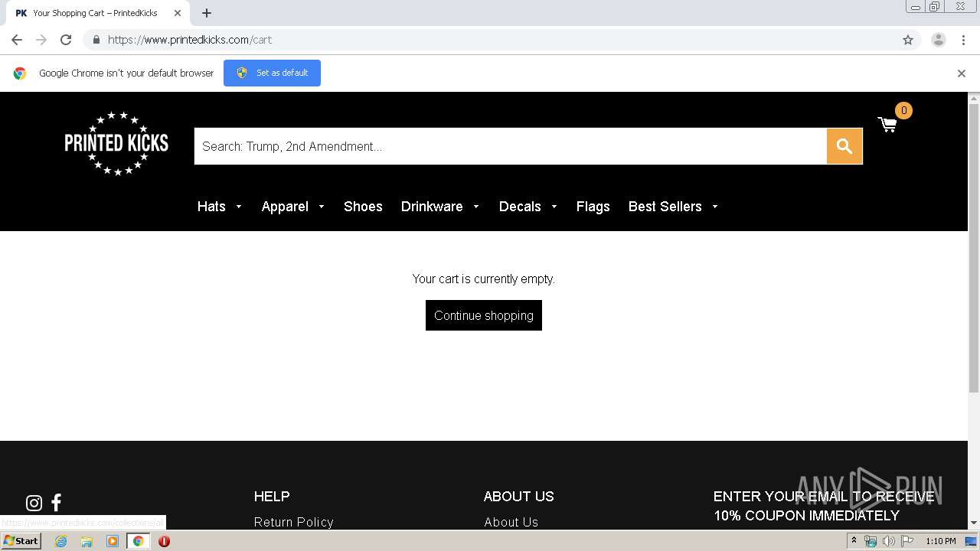View site security lock icon
This screenshot has height=551, width=980.
pos(96,40)
